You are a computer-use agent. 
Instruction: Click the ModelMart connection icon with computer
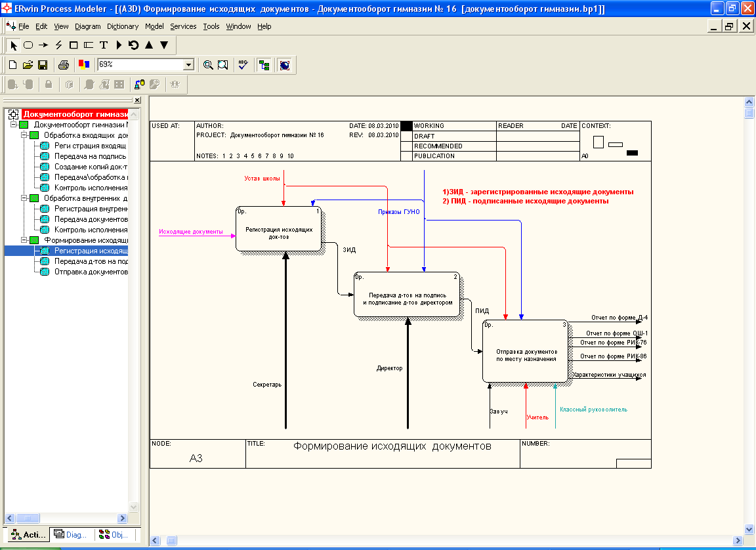pyautogui.click(x=139, y=85)
